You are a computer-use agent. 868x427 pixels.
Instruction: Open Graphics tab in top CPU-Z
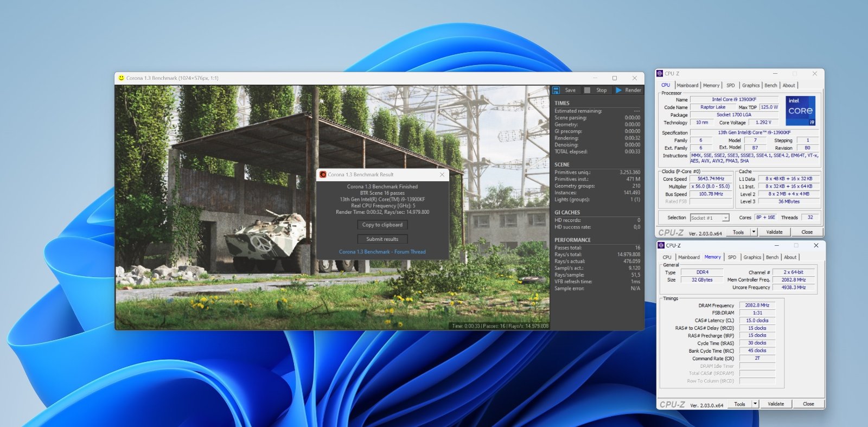[751, 85]
